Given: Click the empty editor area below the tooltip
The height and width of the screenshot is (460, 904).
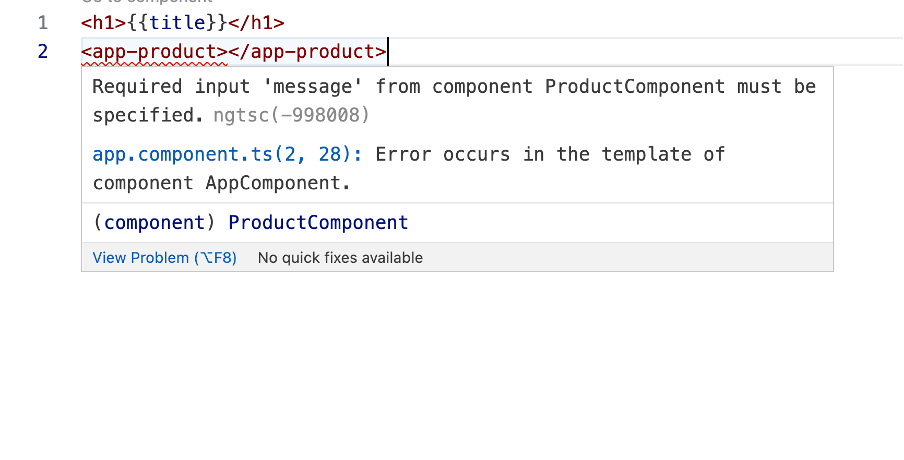Looking at the screenshot, I should click(450, 370).
